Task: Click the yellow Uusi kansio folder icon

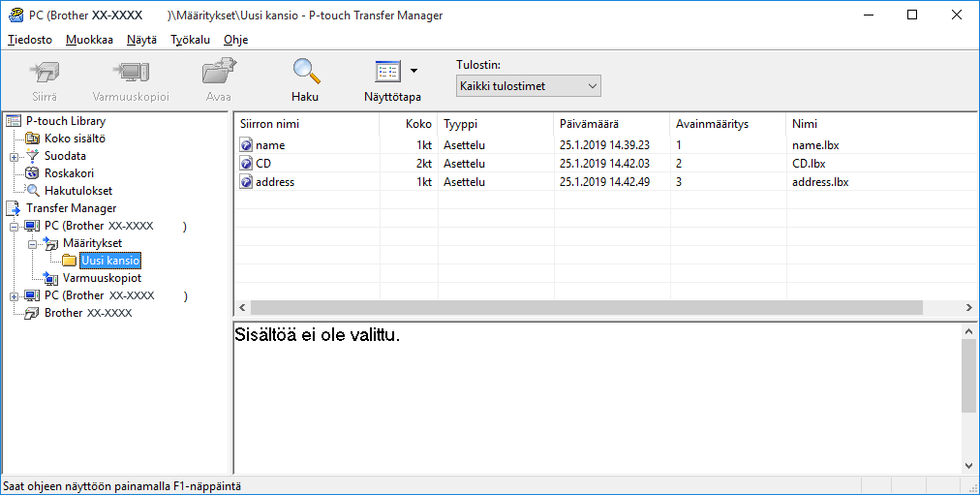Action: coord(70,260)
